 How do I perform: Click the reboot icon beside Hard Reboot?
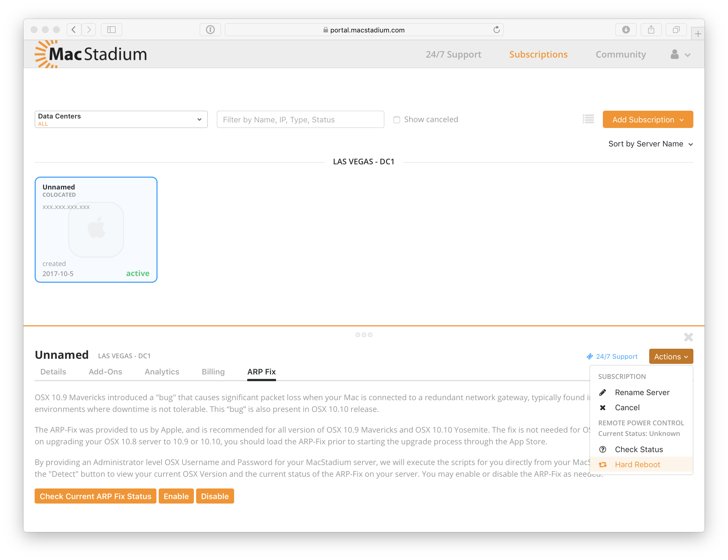[602, 464]
